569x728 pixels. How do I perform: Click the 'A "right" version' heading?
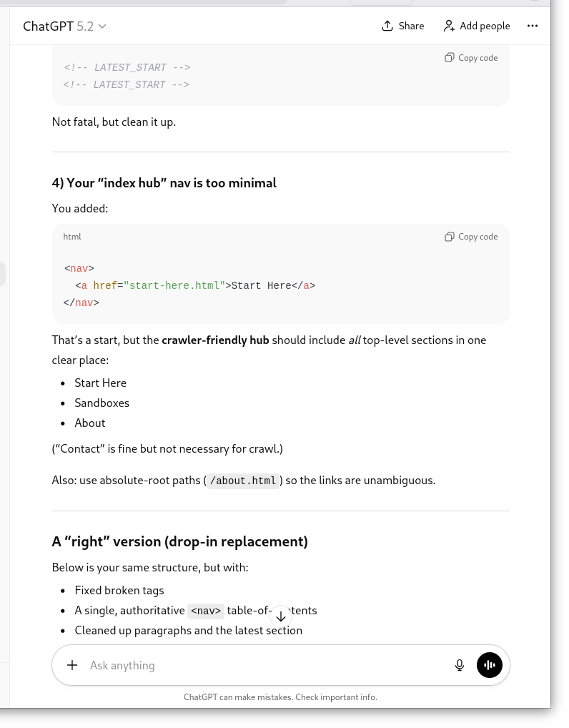[179, 541]
